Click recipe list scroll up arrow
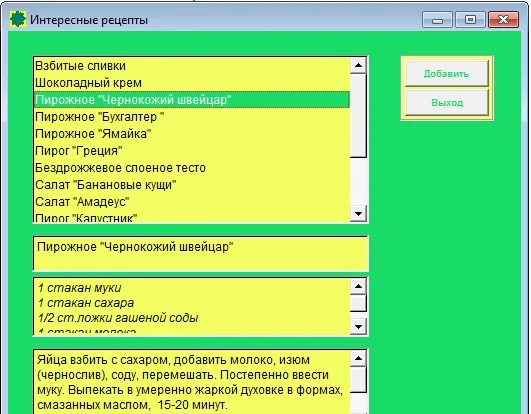Screen dimensions: 531x414 click(358, 65)
